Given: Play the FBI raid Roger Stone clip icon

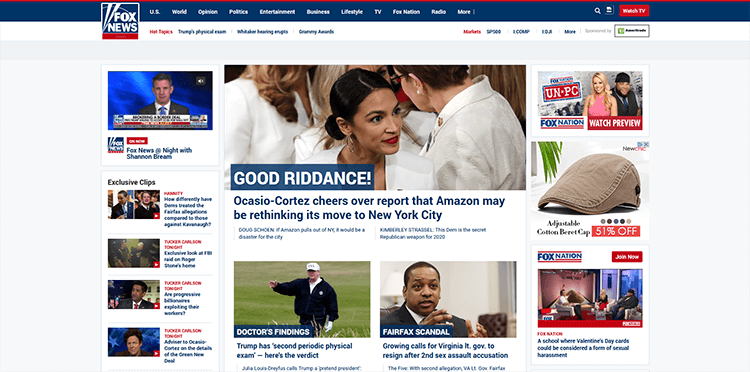Looking at the screenshot, I should (x=156, y=264).
